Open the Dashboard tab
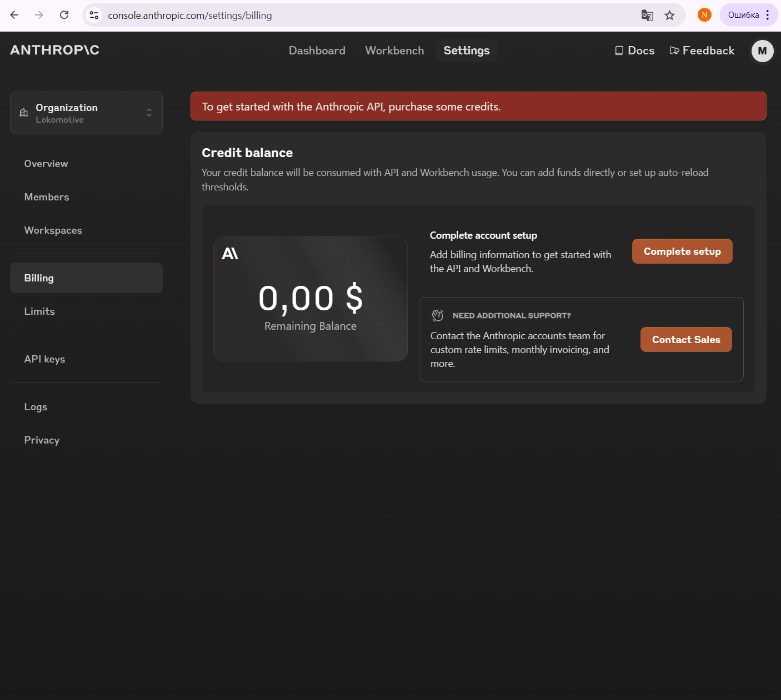Screen dimensions: 781x700 click(317, 51)
